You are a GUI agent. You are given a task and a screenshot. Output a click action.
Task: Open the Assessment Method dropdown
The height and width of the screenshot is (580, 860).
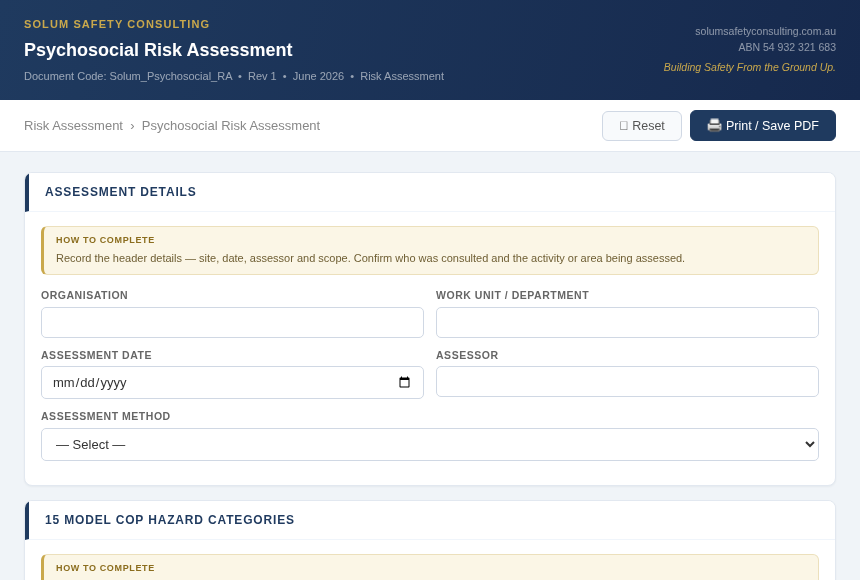[430, 444]
